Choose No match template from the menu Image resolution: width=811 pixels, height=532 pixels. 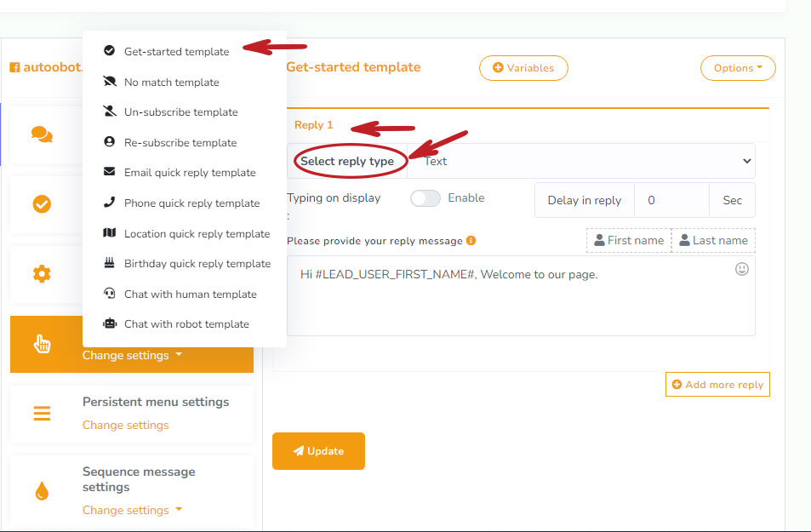(x=171, y=83)
